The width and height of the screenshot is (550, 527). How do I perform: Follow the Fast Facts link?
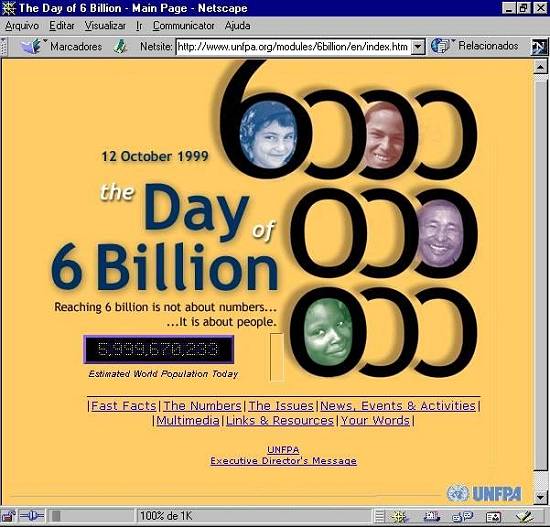123,406
